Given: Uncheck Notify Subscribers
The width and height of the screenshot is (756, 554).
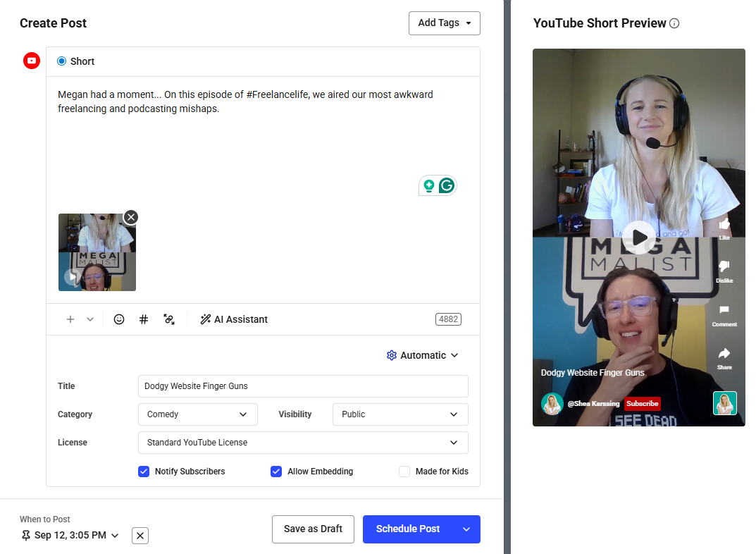Looking at the screenshot, I should pos(144,471).
